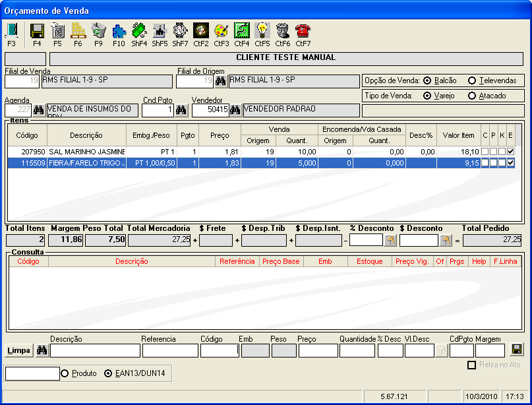Click the $ Desconto input field
Viewport: 532px width, 405px height.
(419, 240)
